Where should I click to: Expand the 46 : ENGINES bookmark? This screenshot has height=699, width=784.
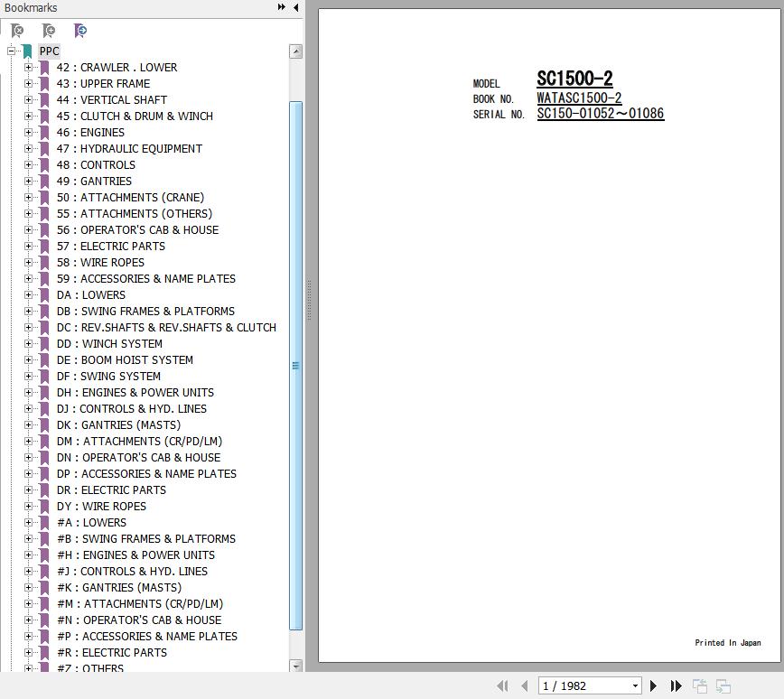pyautogui.click(x=28, y=132)
